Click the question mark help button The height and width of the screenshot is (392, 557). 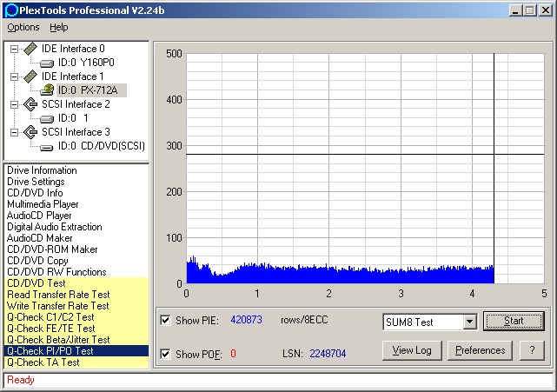532,350
